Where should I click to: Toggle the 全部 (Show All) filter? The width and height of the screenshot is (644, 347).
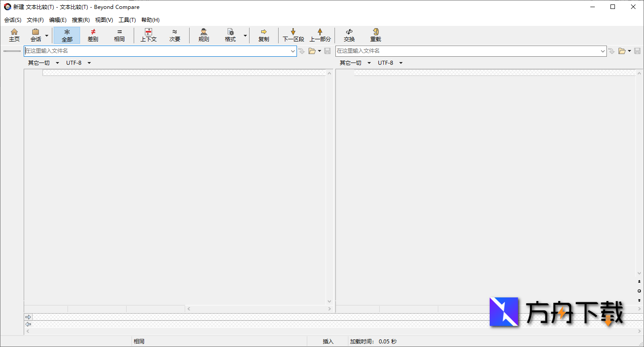pyautogui.click(x=67, y=35)
